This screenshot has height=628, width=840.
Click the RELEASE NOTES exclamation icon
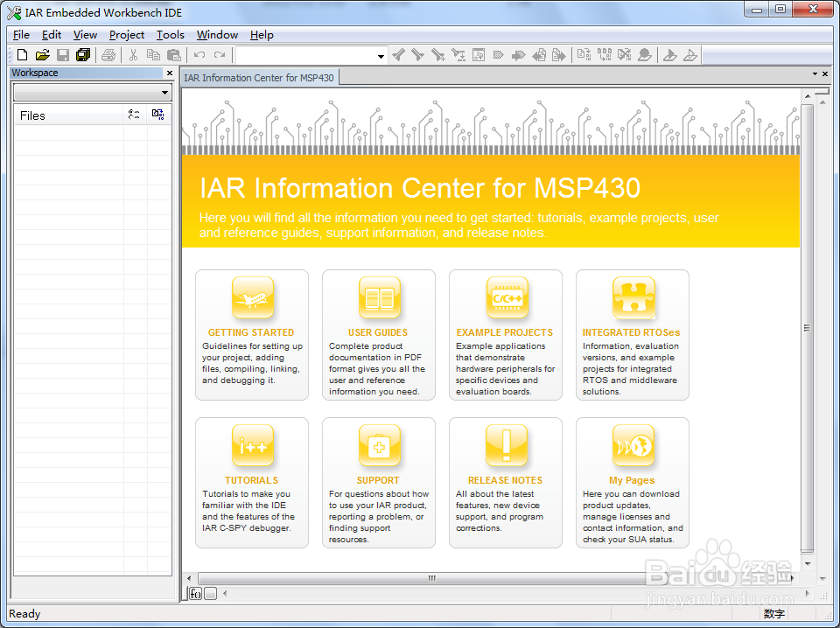pyautogui.click(x=507, y=445)
